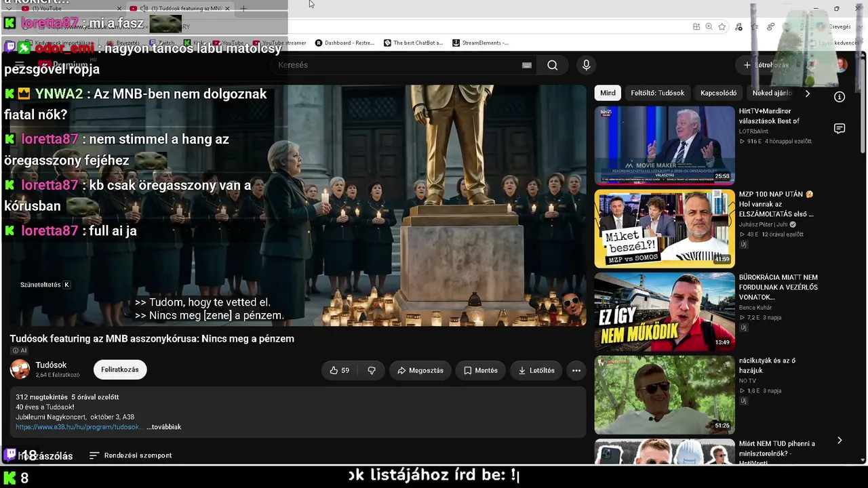Click the Letöltés download button

tap(536, 371)
